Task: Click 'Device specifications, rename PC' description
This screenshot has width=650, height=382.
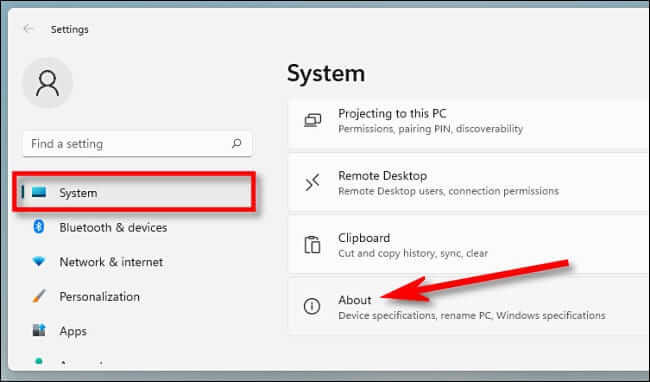Action: point(472,315)
